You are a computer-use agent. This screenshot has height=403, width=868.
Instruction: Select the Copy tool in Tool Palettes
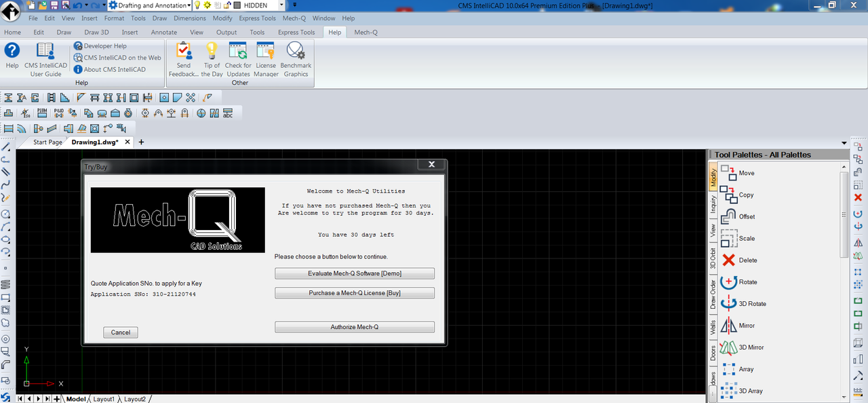(x=737, y=195)
